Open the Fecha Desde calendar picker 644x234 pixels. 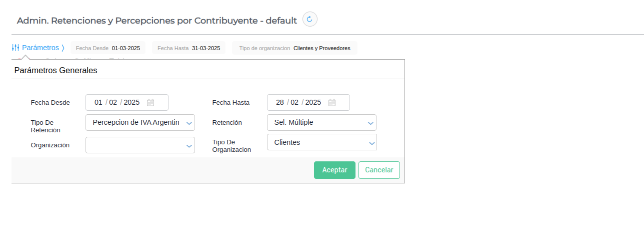click(x=150, y=103)
